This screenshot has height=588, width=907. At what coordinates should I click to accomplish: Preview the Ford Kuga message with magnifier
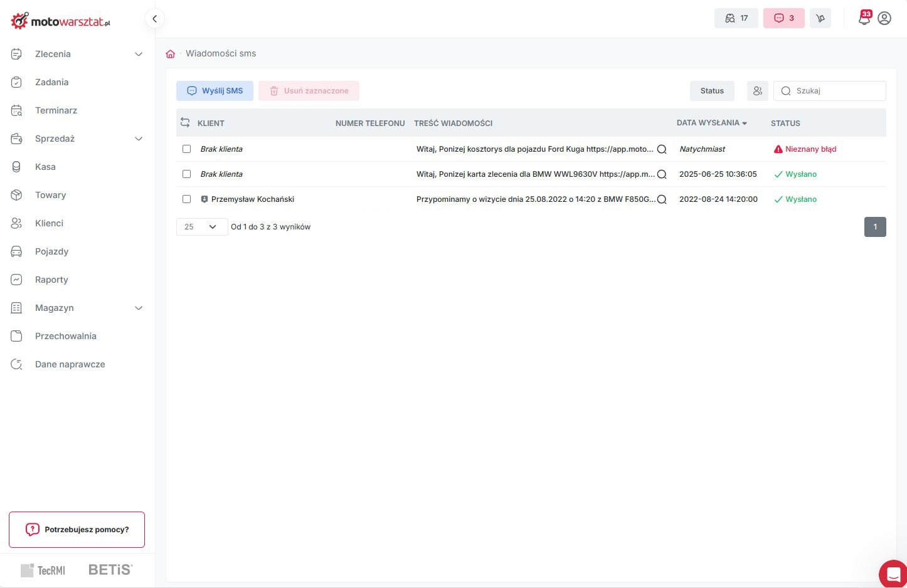(x=661, y=149)
